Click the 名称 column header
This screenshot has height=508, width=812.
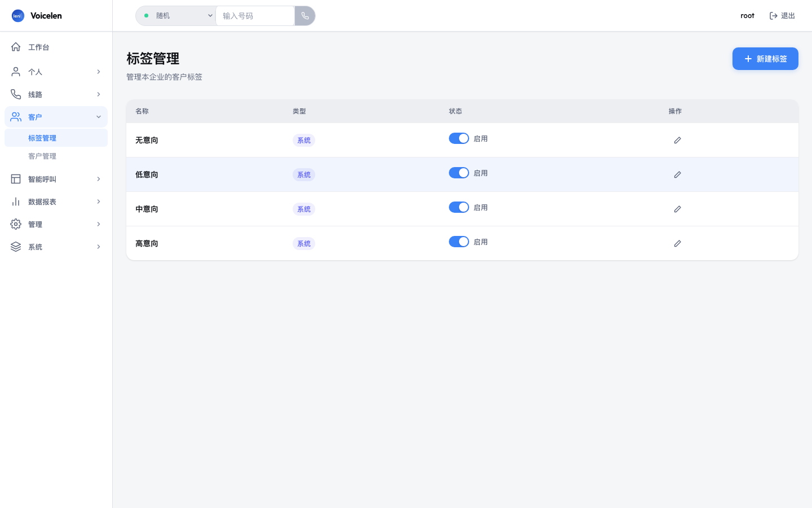142,111
